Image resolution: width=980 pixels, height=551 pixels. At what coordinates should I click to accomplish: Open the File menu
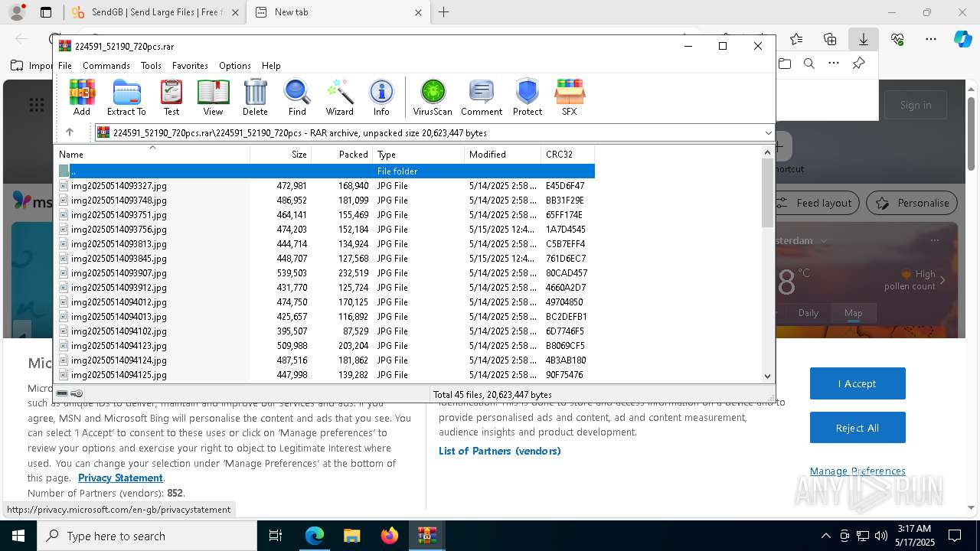65,66
